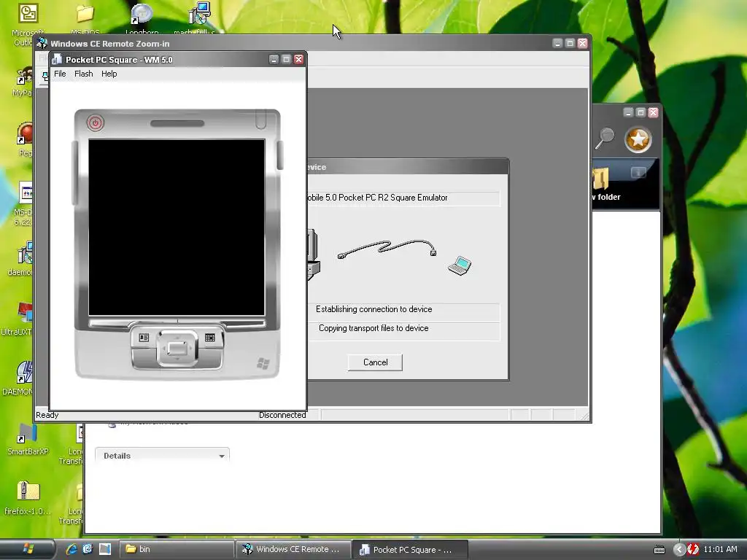Click the 'Establishing connection to device' status text
This screenshot has height=560, width=747.
pyautogui.click(x=374, y=309)
